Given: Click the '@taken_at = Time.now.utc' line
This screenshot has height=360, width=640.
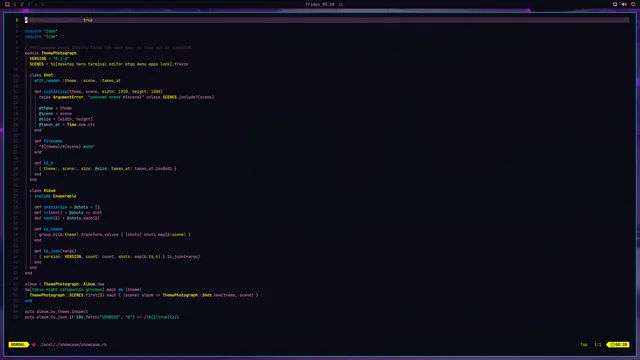Looking at the screenshot, I should (67, 124).
